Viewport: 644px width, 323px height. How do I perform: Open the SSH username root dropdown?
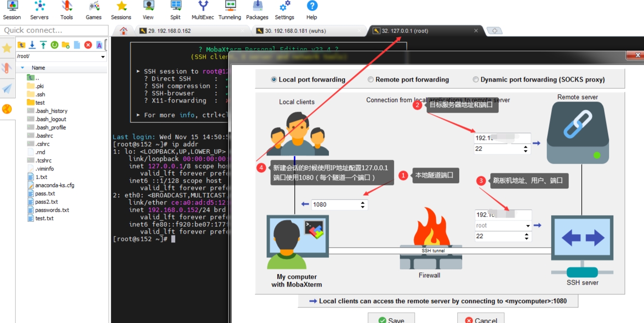click(528, 226)
